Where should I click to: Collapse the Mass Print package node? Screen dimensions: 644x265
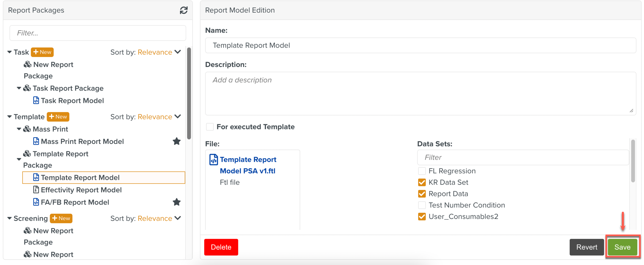19,129
